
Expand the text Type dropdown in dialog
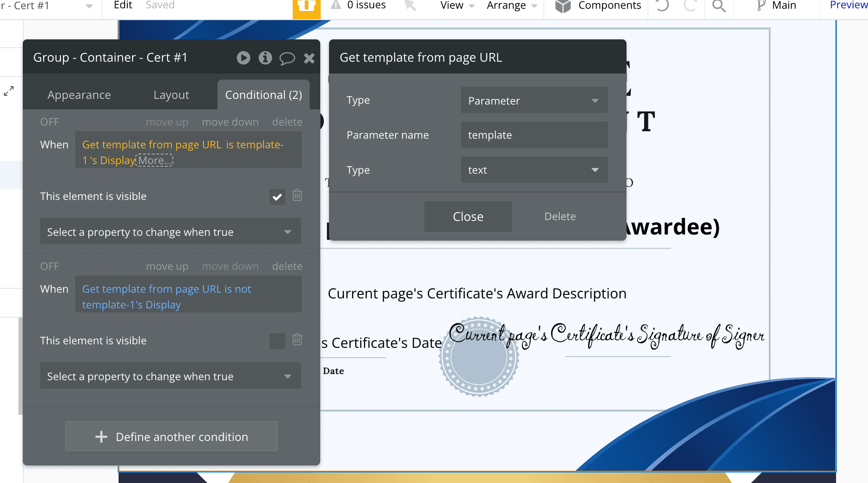tap(532, 170)
